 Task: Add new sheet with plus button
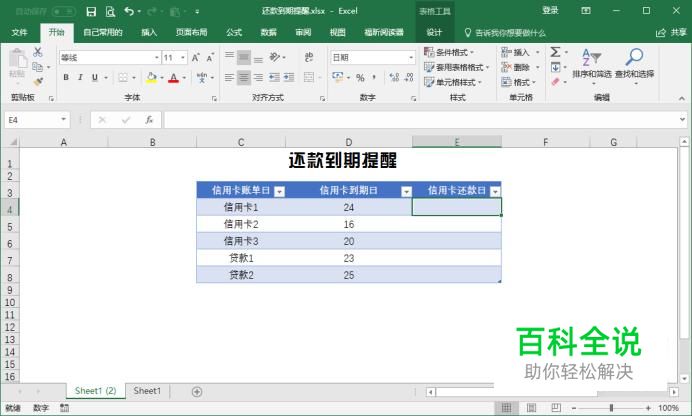(x=197, y=392)
